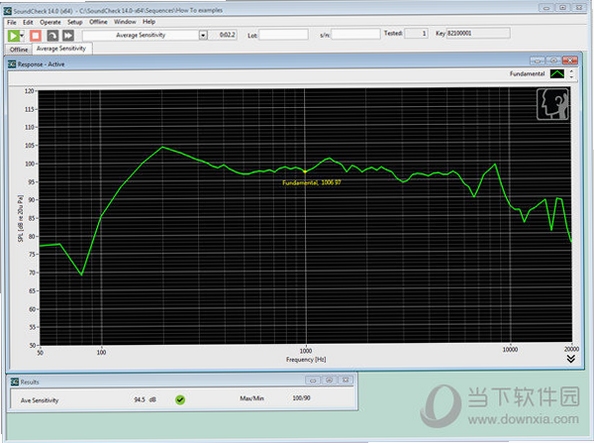The image size is (594, 443).
Task: Click the s/n serial number field
Action: pyautogui.click(x=355, y=34)
